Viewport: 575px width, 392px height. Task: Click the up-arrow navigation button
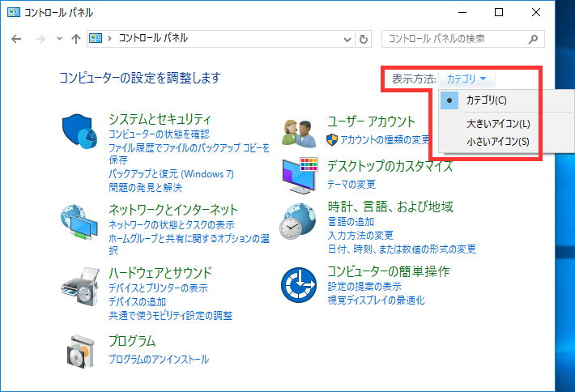(x=75, y=39)
